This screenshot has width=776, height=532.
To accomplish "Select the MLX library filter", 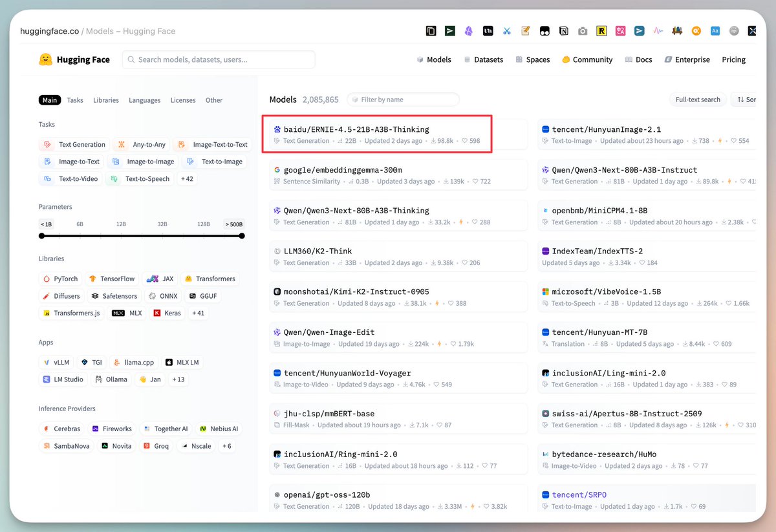I will [x=127, y=313].
